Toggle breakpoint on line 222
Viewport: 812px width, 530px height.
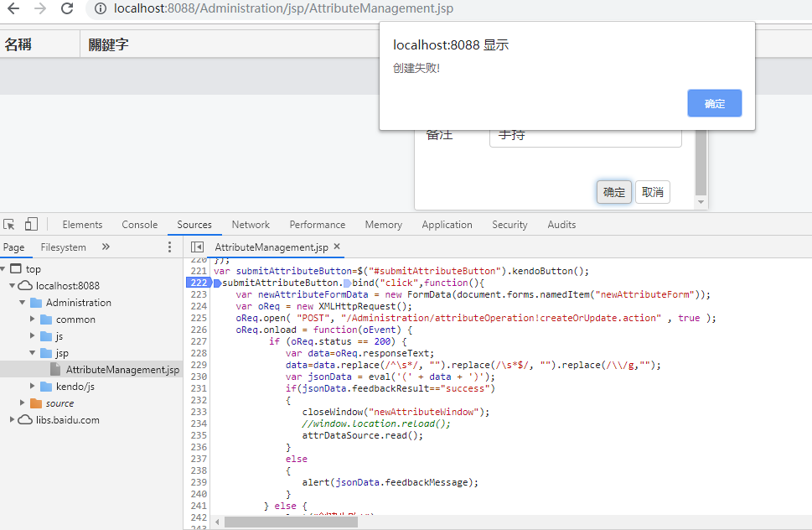pyautogui.click(x=199, y=283)
